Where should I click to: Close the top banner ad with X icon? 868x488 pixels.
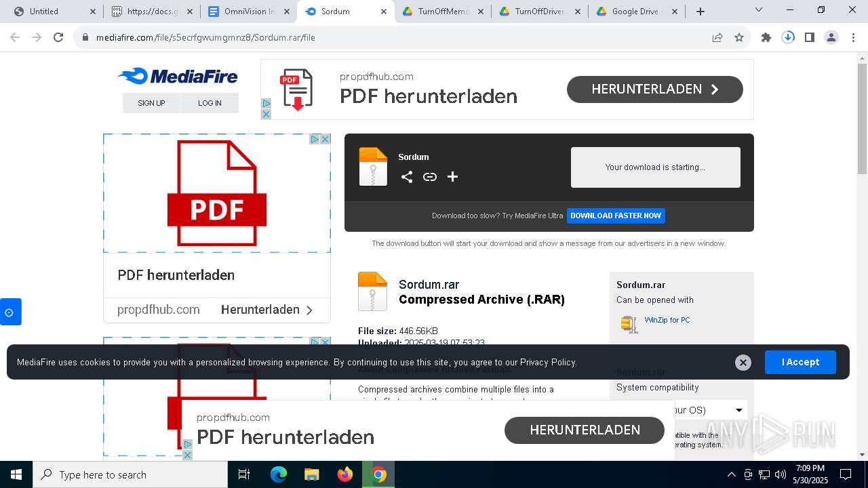pos(266,115)
